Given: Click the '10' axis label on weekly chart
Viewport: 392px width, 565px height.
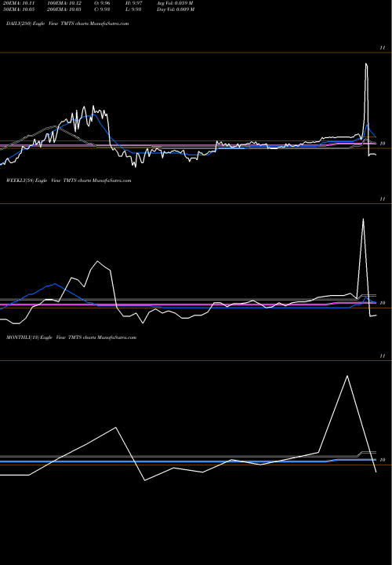Looking at the screenshot, I should 383,303.
